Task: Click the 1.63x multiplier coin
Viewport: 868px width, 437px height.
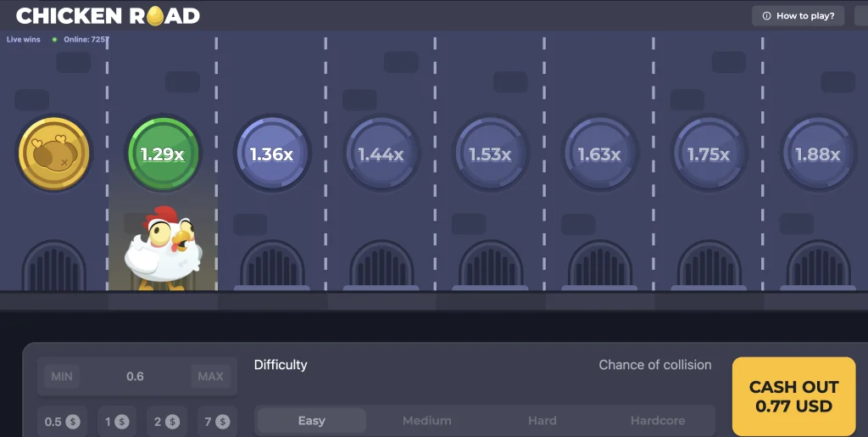Action: click(599, 154)
